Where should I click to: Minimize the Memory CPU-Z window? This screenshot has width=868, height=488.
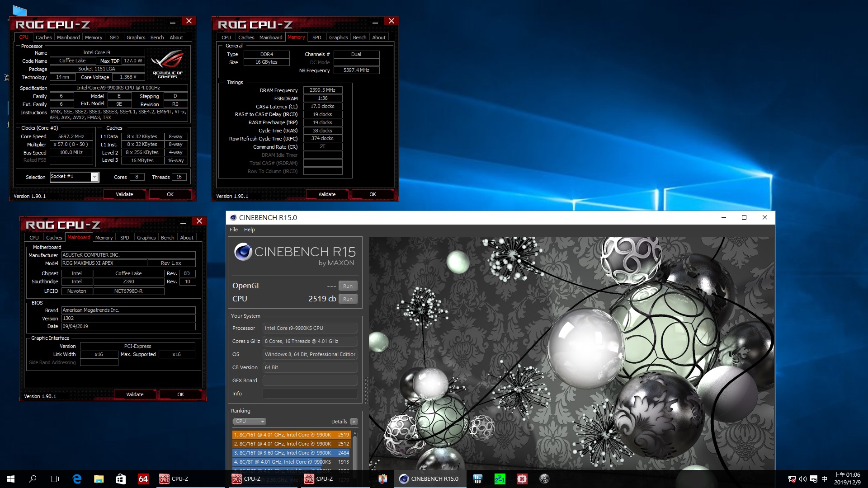point(375,22)
